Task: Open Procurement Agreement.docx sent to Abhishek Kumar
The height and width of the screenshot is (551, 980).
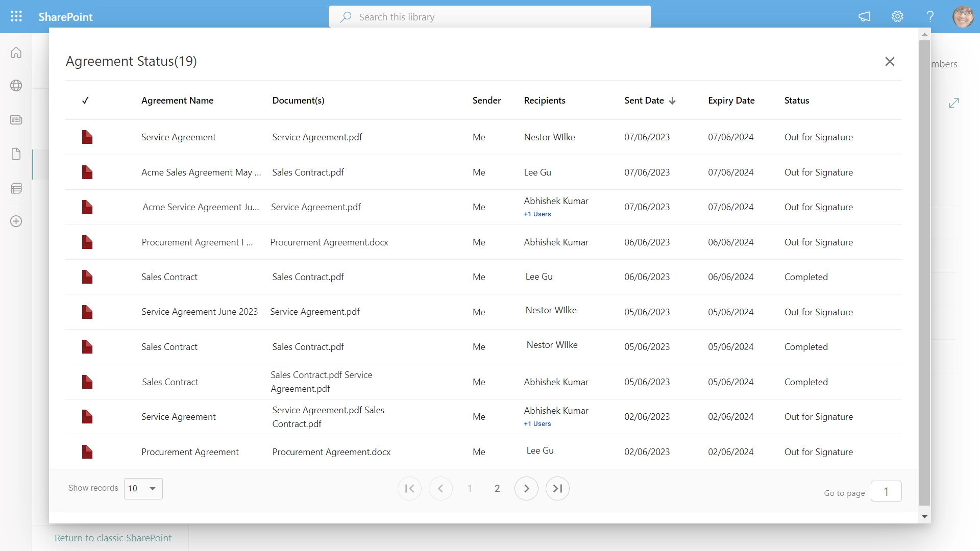Action: [329, 242]
